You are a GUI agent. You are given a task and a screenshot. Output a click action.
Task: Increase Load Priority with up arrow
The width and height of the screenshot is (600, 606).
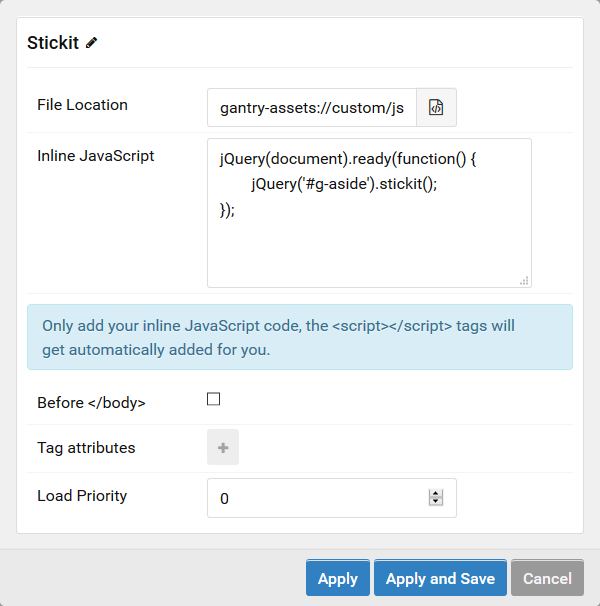(x=436, y=494)
